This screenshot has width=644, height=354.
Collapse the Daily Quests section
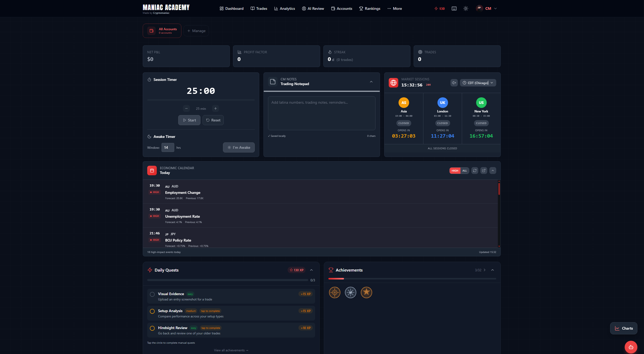coord(311,270)
